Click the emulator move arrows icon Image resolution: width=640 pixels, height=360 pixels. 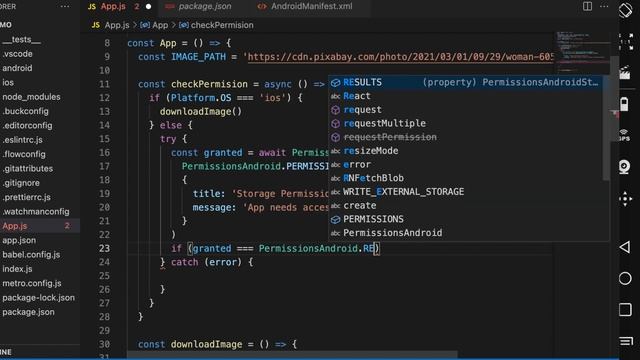pyautogui.click(x=625, y=199)
